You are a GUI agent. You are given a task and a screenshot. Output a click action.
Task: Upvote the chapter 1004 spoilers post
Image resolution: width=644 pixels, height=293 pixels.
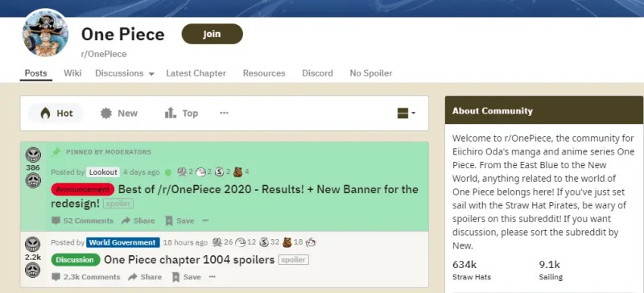coord(33,245)
